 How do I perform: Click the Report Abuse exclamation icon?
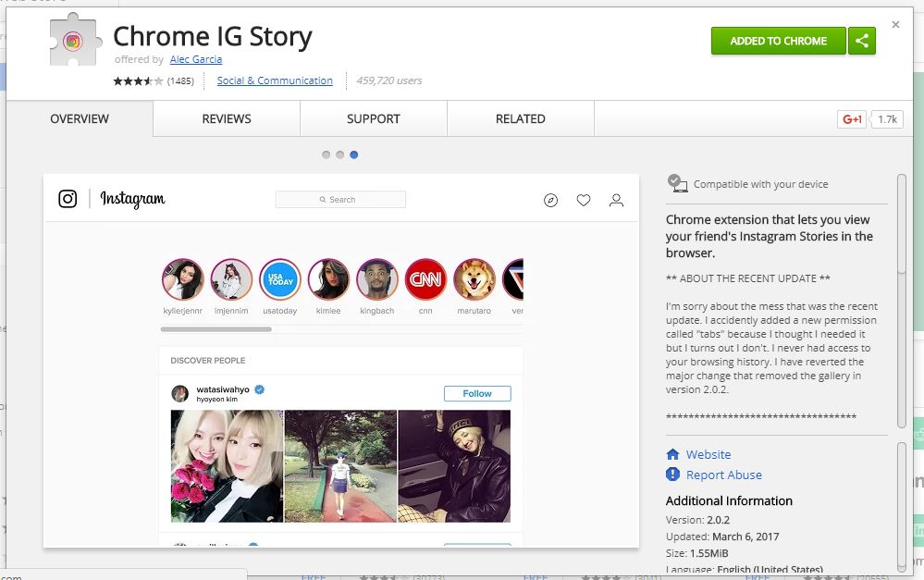[672, 475]
